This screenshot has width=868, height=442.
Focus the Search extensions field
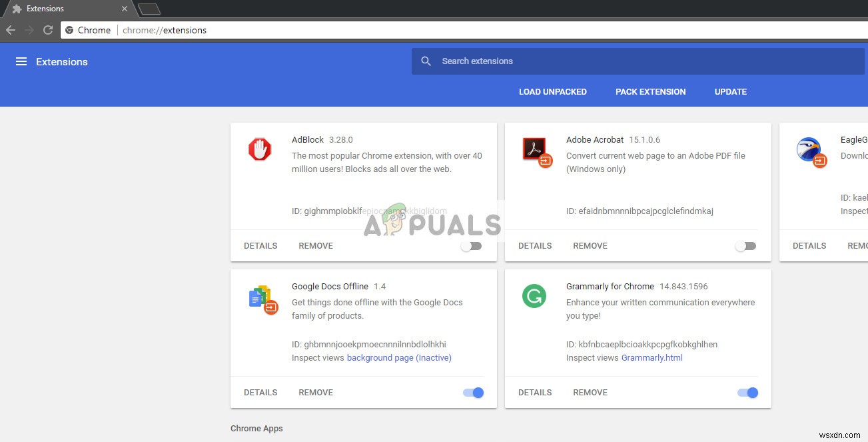[x=638, y=61]
